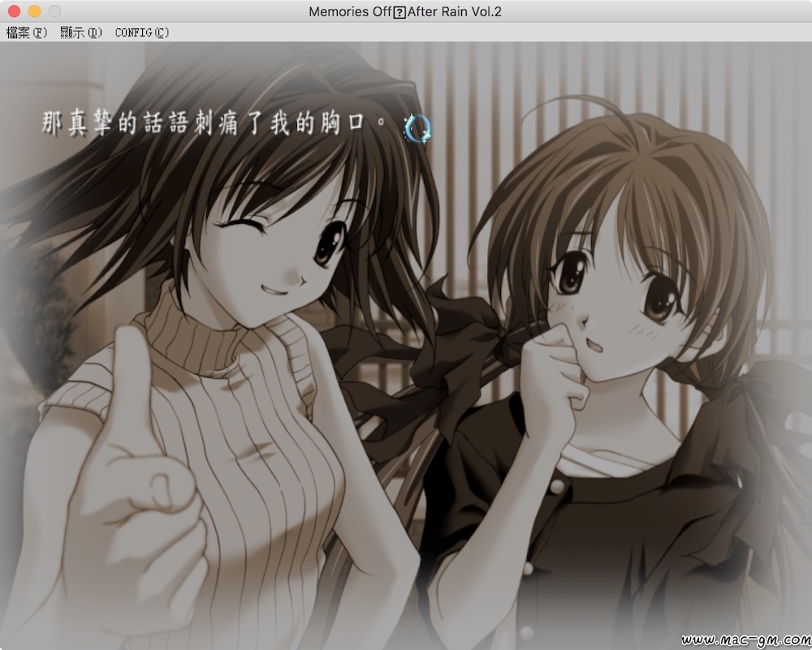Click the spinning text-advance cursor icon
Viewport: 812px width, 650px height.
(x=417, y=128)
